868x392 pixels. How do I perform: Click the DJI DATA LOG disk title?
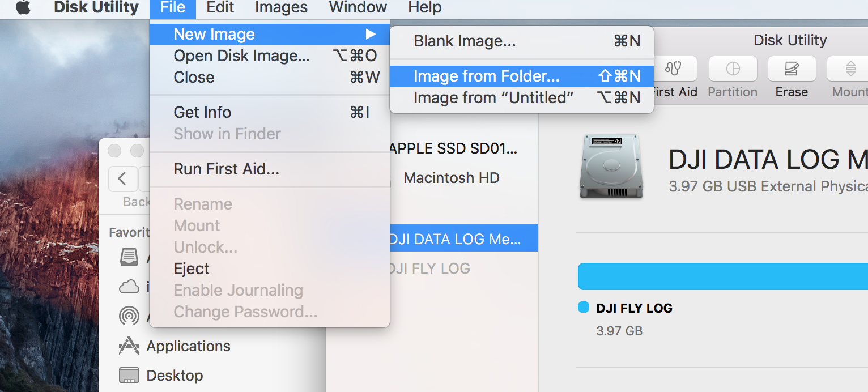click(768, 160)
